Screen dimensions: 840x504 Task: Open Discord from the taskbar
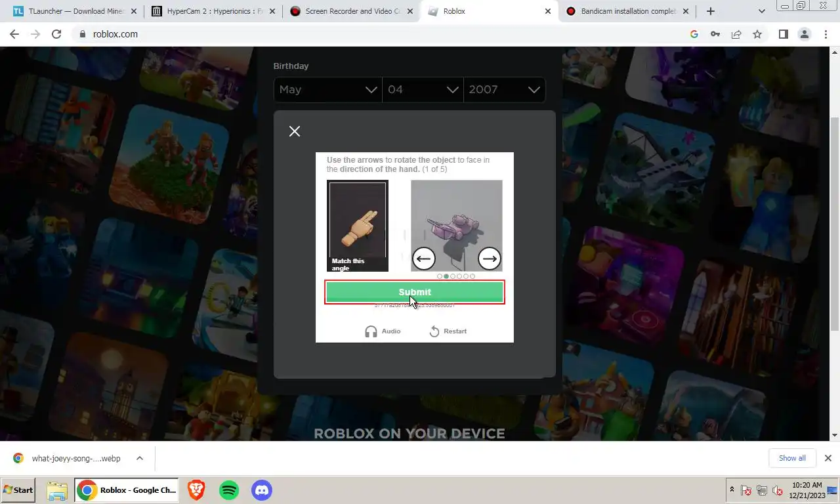click(262, 490)
